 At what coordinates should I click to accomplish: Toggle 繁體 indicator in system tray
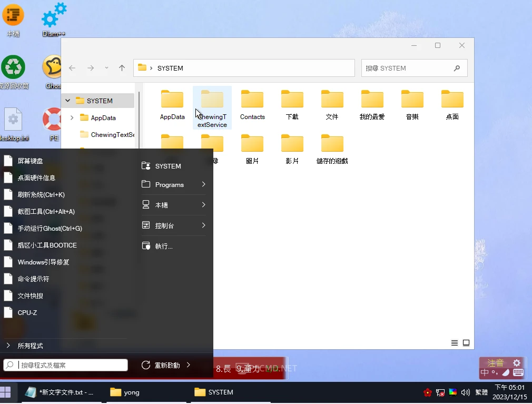pos(481,392)
